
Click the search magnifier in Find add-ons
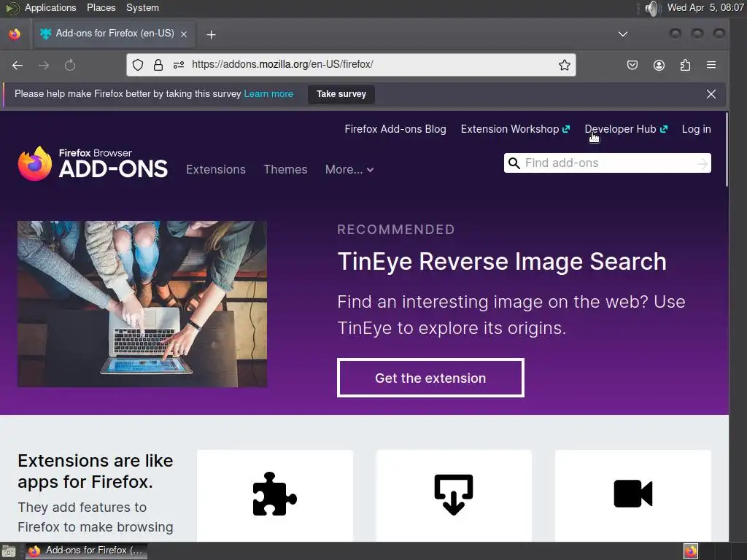(514, 163)
